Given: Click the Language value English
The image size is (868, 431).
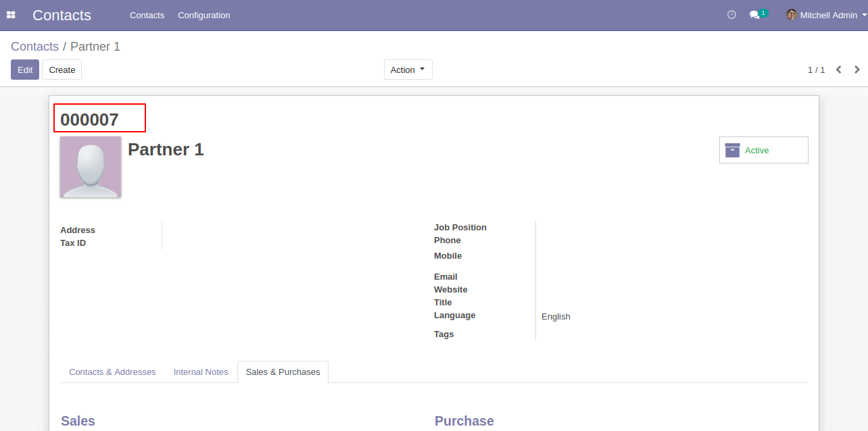Looking at the screenshot, I should click(556, 316).
